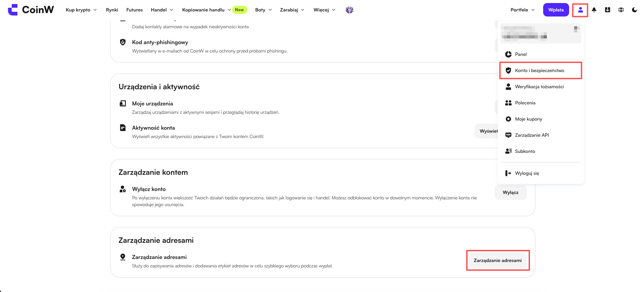Click the Zarządzanie adresami button
Screen dimensions: 644x292
pyautogui.click(x=498, y=260)
